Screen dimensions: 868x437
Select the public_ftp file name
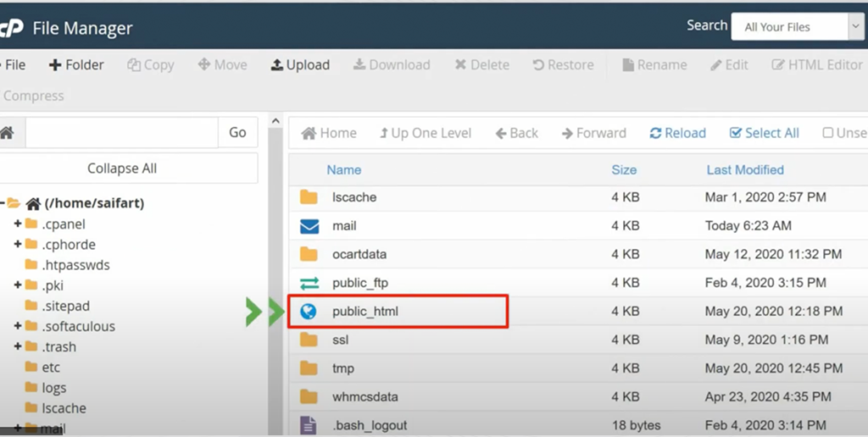tap(360, 283)
